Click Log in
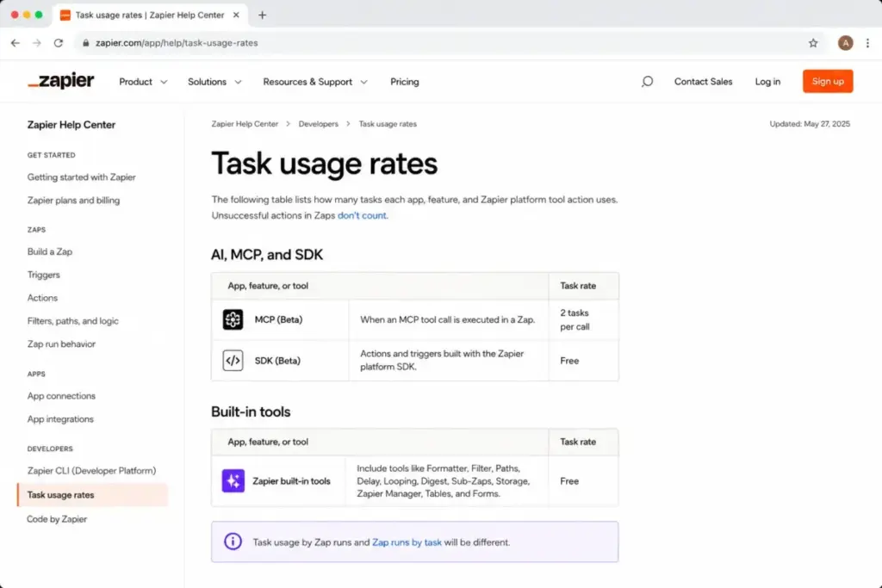 pyautogui.click(x=767, y=82)
